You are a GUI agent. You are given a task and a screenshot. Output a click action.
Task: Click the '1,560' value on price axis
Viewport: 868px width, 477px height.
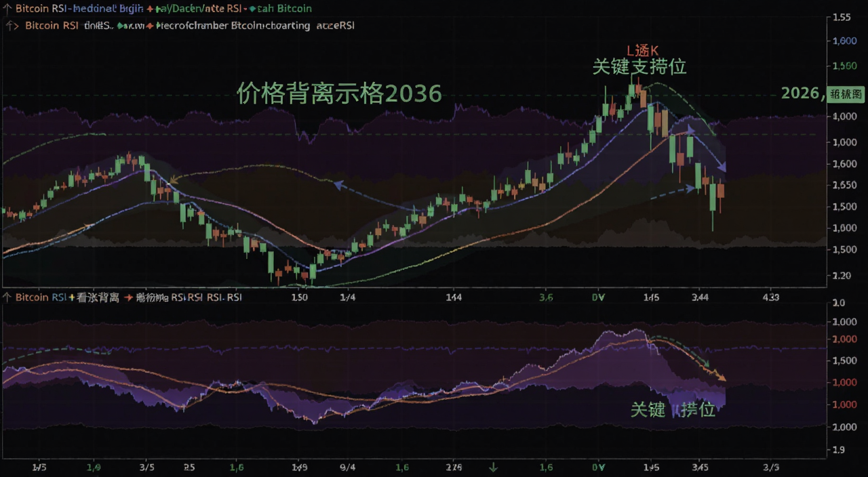tap(844, 66)
